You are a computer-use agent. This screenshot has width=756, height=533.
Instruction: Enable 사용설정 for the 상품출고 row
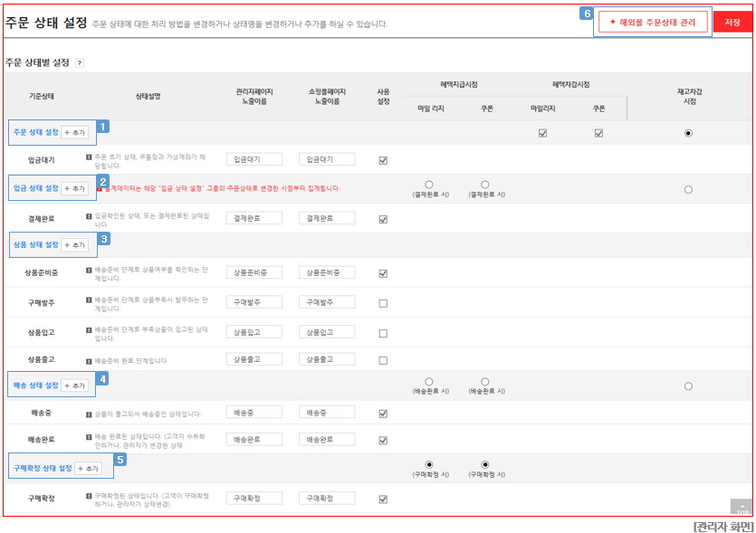click(x=383, y=360)
